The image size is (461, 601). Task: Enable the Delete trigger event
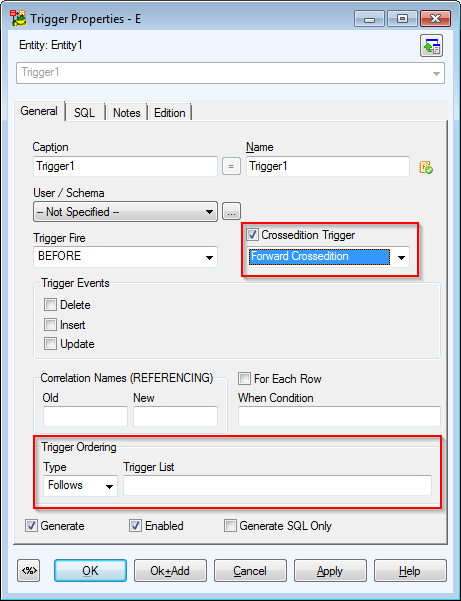(x=50, y=305)
